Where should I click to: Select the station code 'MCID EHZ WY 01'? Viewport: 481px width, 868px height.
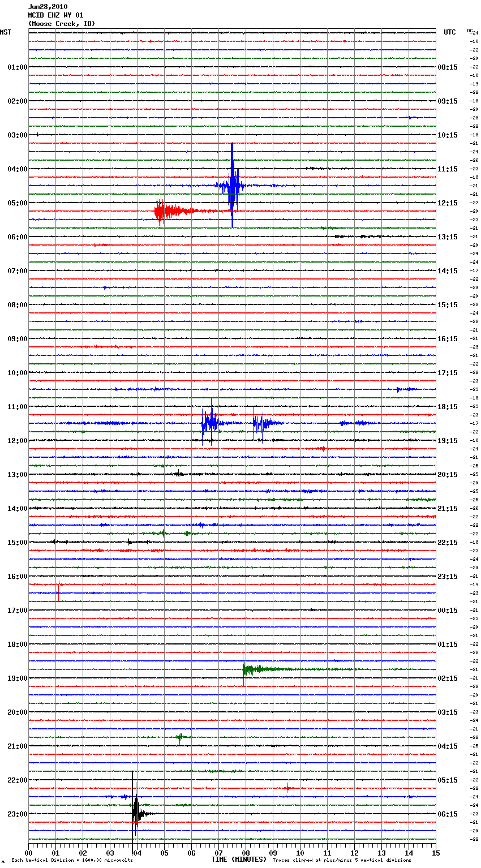click(55, 15)
